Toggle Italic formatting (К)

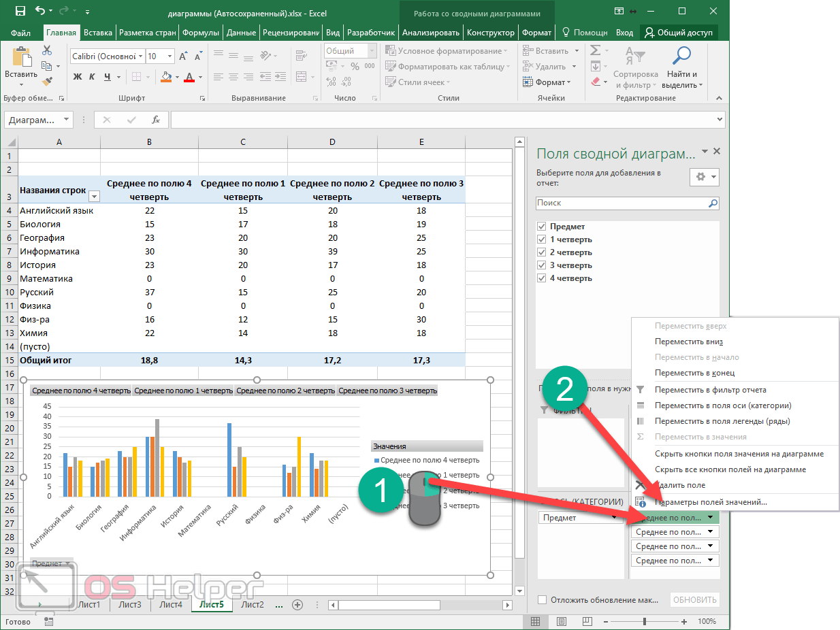(93, 76)
